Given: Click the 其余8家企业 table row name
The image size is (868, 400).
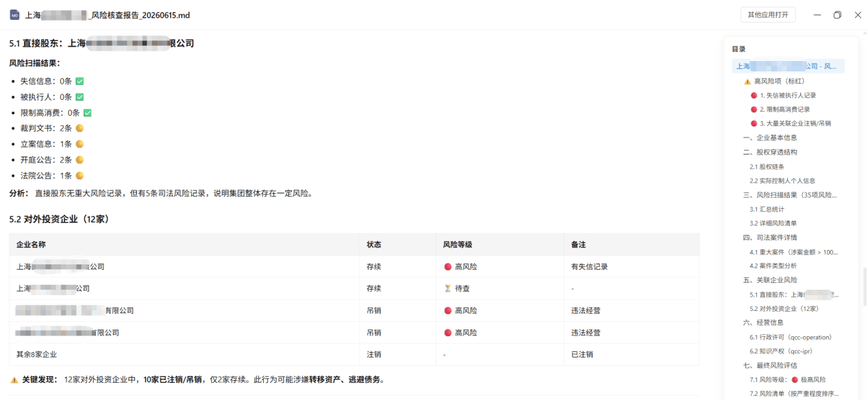Looking at the screenshot, I should tap(36, 354).
